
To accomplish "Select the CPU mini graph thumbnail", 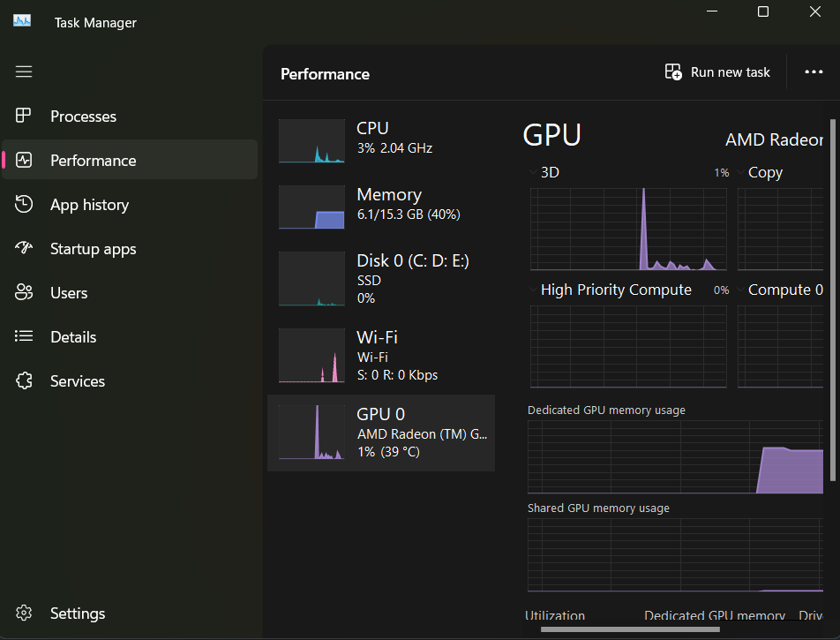I will tap(311, 141).
